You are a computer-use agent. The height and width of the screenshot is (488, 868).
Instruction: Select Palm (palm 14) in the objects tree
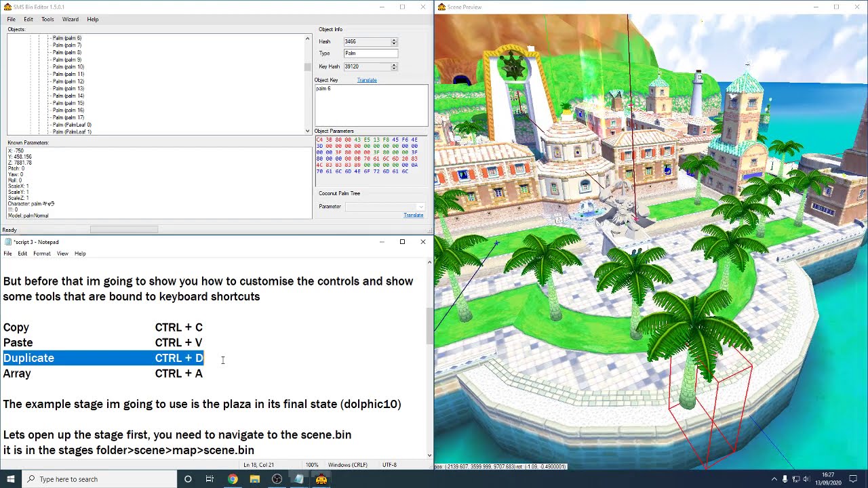[68, 96]
